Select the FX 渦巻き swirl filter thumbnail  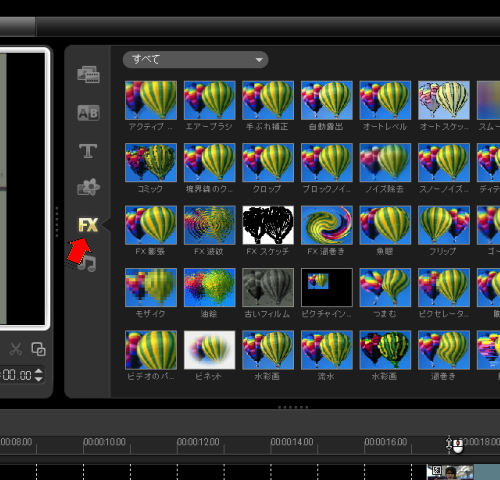point(327,225)
